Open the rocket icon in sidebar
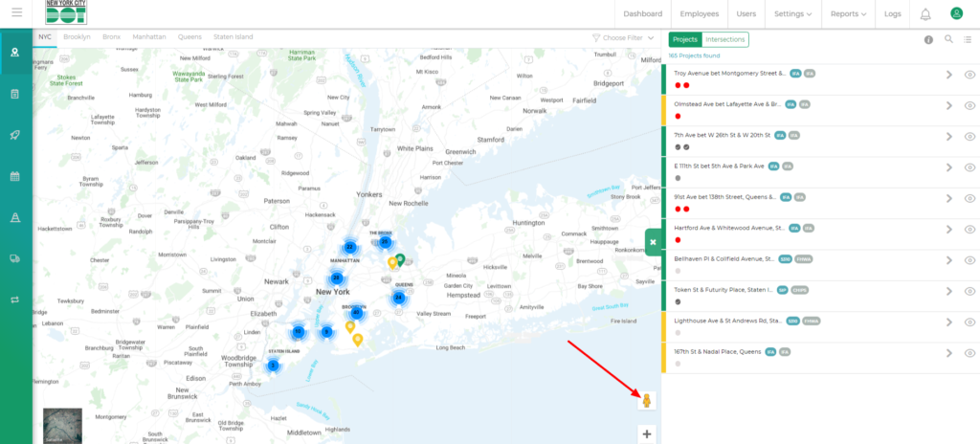The height and width of the screenshot is (444, 980). pyautogui.click(x=15, y=135)
